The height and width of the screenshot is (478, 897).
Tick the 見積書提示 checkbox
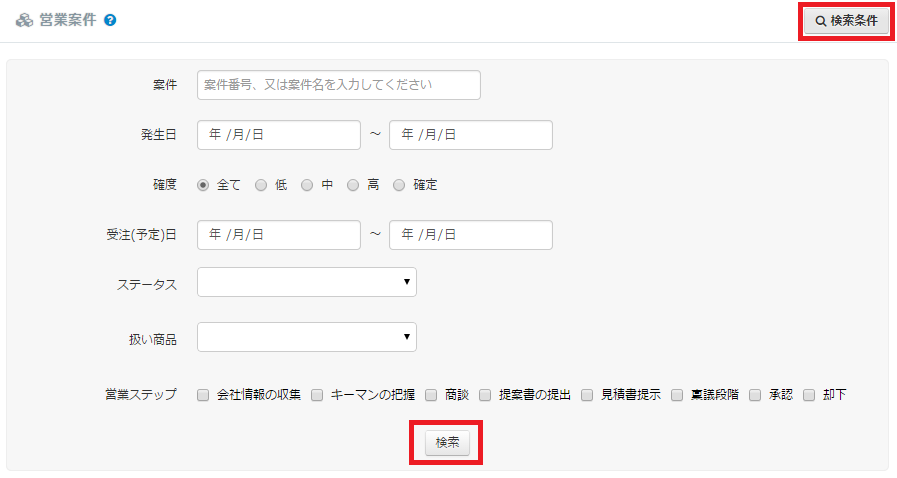point(587,395)
